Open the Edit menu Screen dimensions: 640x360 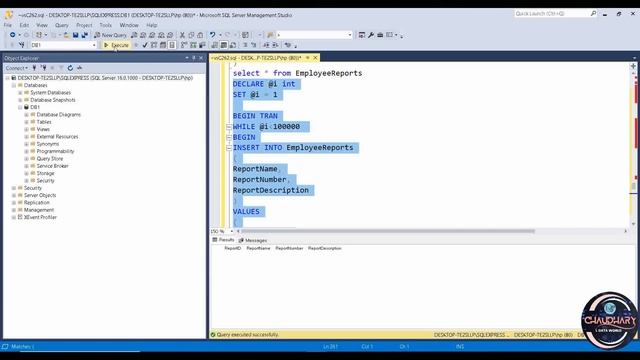(x=24, y=25)
